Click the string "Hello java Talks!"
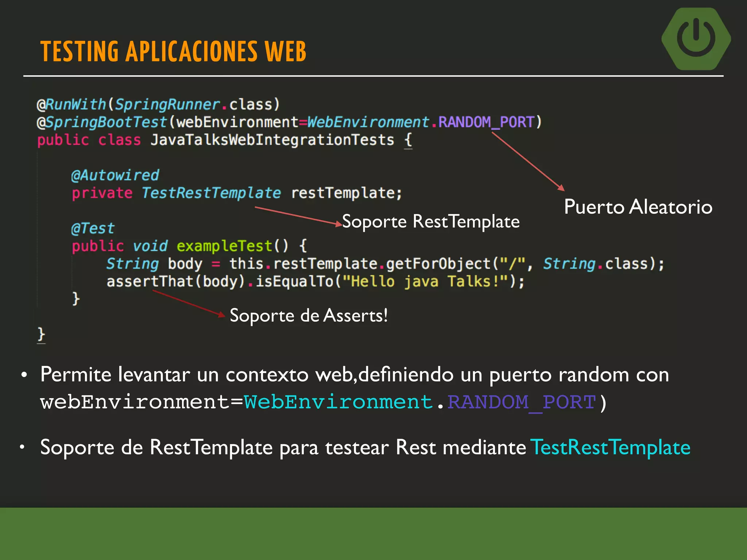The width and height of the screenshot is (747, 560). pos(425,281)
